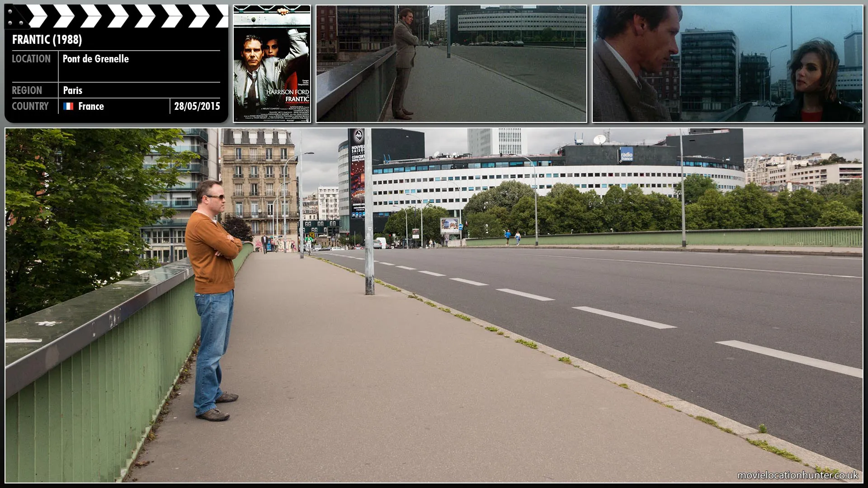Click the Frantic movie poster thumbnail
Image resolution: width=868 pixels, height=488 pixels.
tap(271, 63)
